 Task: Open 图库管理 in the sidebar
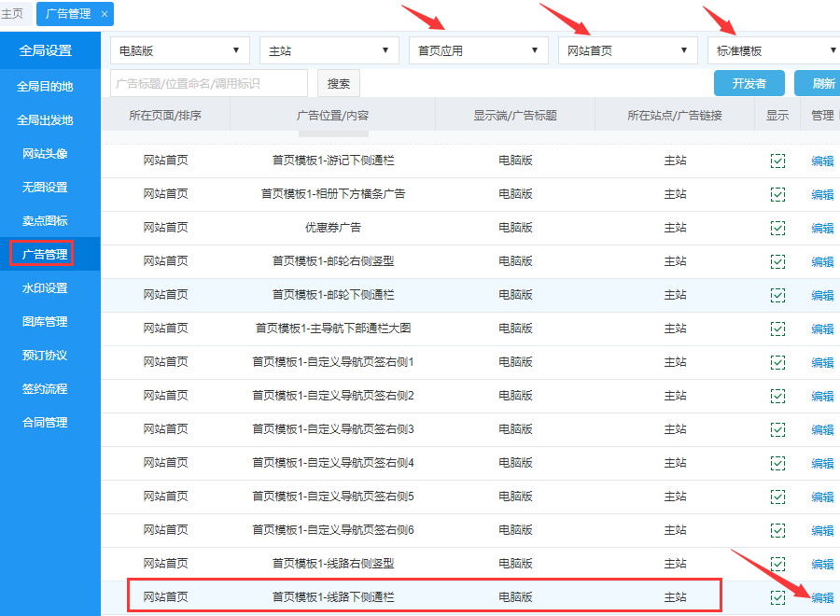point(45,322)
